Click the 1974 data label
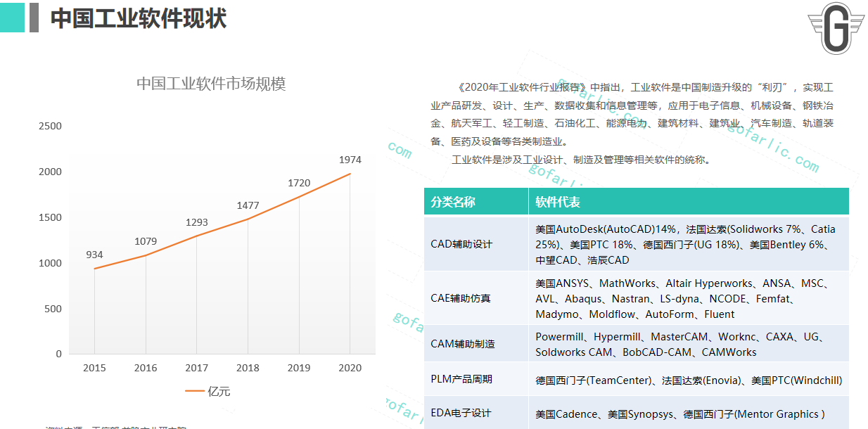Image resolution: width=868 pixels, height=429 pixels. coord(350,160)
